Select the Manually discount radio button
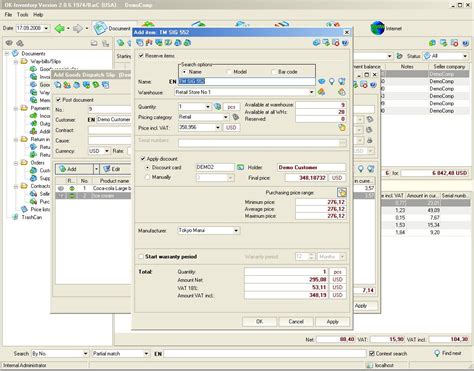Image resolution: width=474 pixels, height=371 pixels. [x=148, y=177]
